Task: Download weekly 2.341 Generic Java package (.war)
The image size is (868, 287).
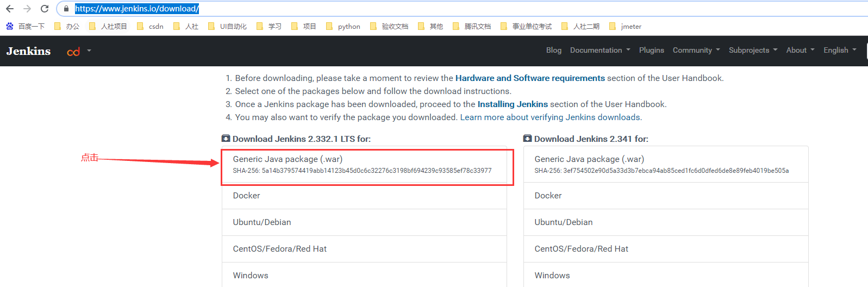Action: (666, 164)
